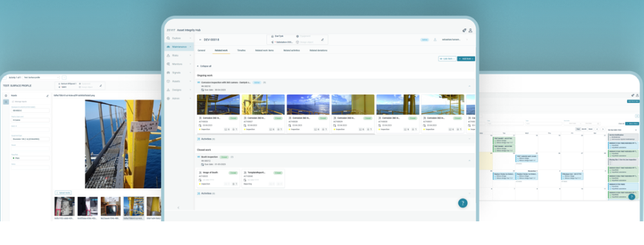The width and height of the screenshot is (644, 245).
Task: Click the pencil edit icon next to Substation info
Action: (x=323, y=40)
